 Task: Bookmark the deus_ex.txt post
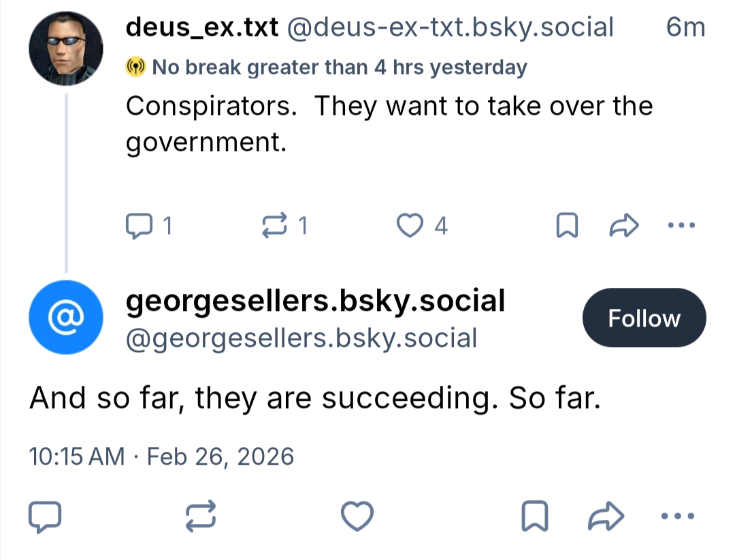[x=566, y=226]
